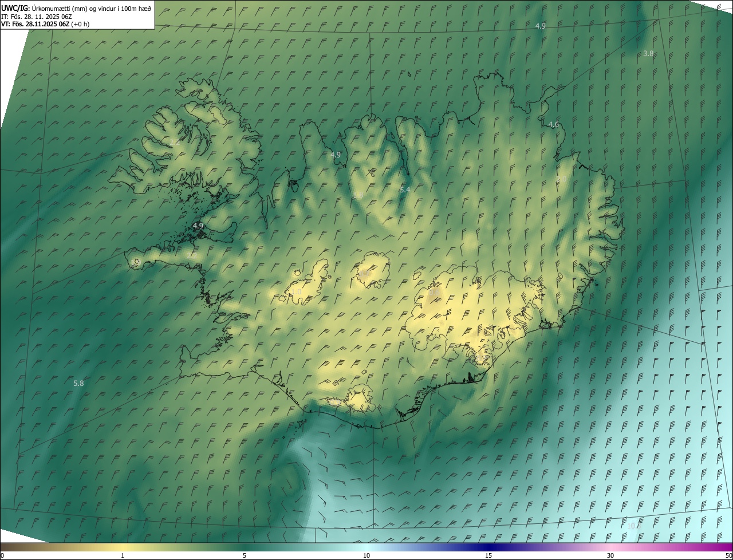Click the pink colorbar segment above 30

click(x=610, y=547)
